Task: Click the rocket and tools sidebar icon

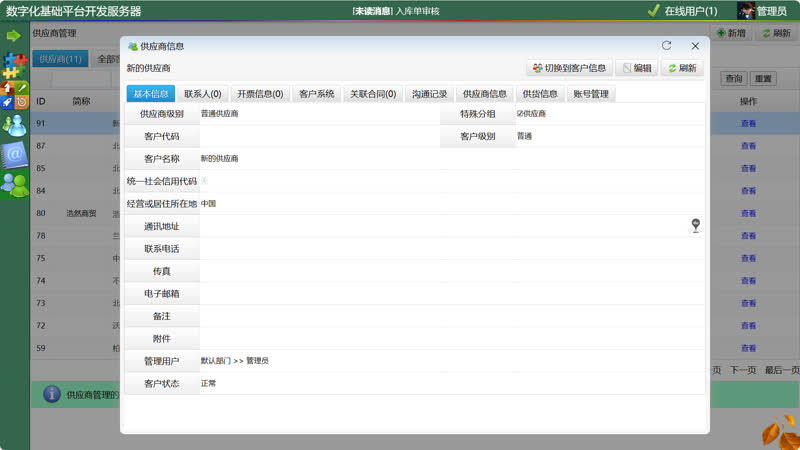Action: click(14, 95)
